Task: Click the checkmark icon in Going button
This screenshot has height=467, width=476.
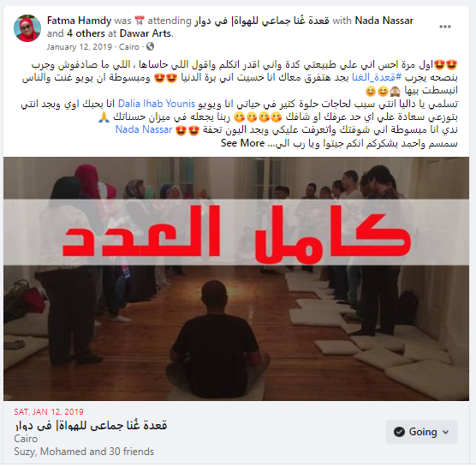Action: click(399, 432)
